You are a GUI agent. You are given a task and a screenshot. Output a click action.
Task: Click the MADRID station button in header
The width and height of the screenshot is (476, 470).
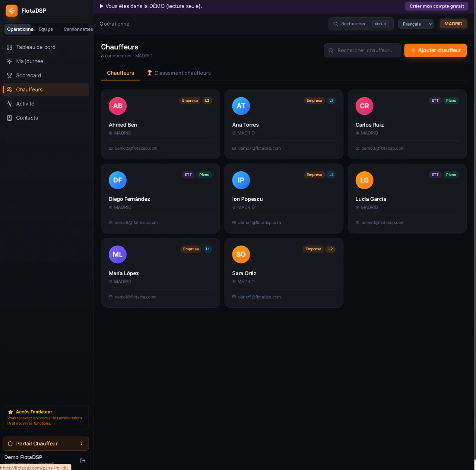click(453, 24)
